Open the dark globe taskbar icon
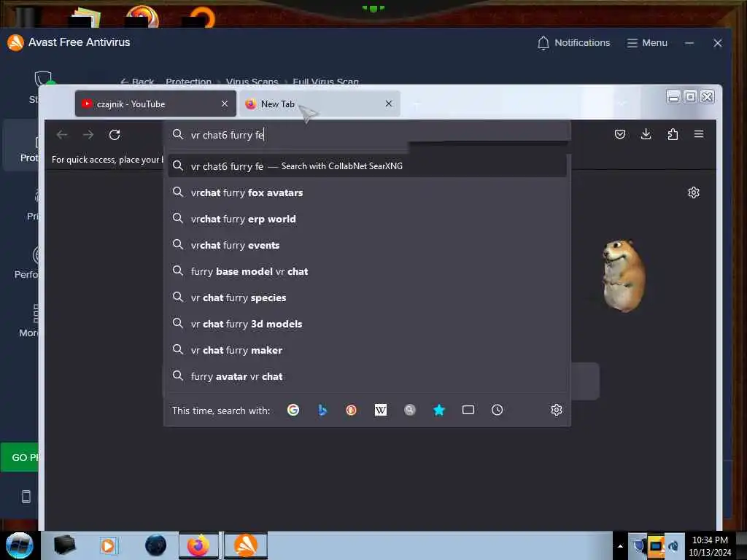The height and width of the screenshot is (560, 747). click(156, 545)
